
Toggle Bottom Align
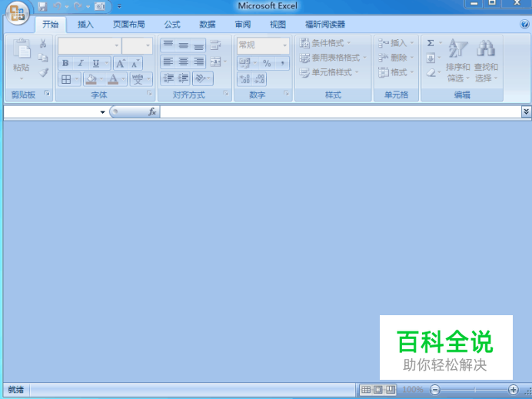198,45
